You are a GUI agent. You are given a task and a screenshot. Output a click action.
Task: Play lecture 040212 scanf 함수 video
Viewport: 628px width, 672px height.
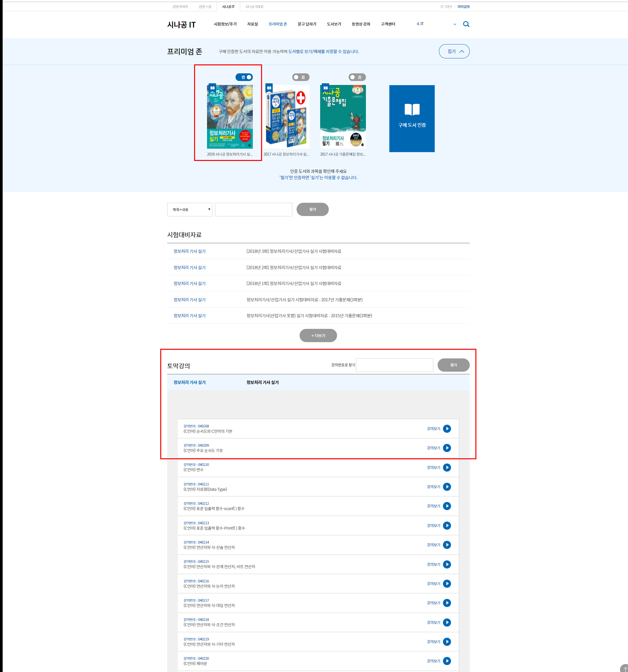point(447,506)
